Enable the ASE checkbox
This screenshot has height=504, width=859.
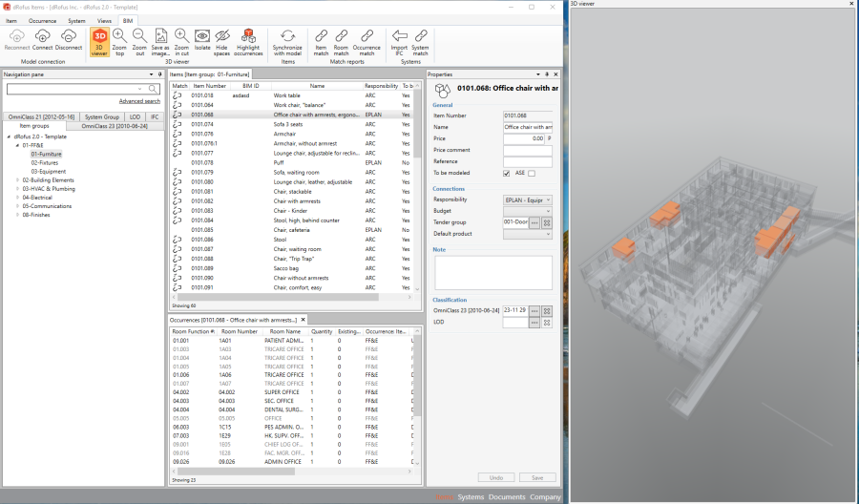tap(532, 173)
